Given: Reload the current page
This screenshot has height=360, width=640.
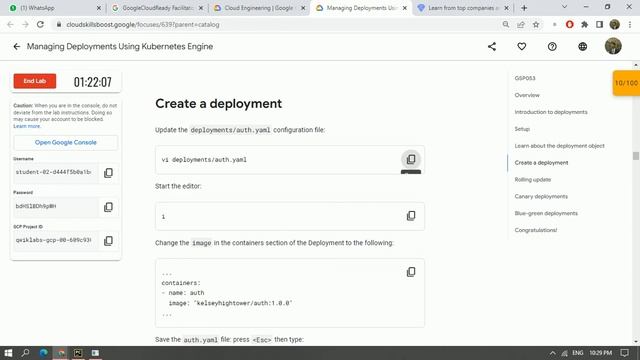Looking at the screenshot, I should coord(40,24).
